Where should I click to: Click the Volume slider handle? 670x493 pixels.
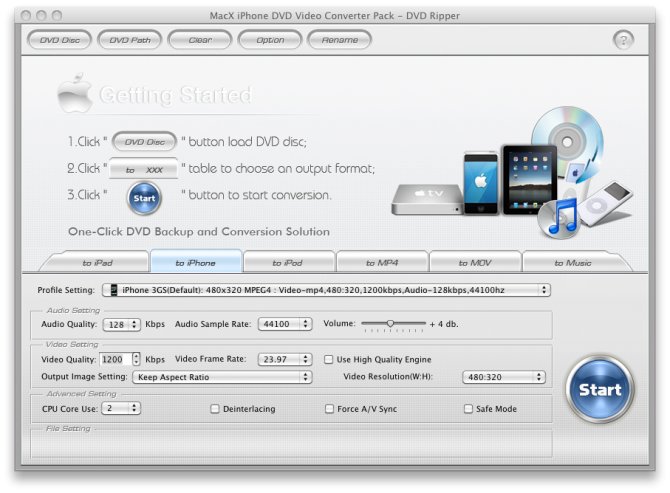390,323
